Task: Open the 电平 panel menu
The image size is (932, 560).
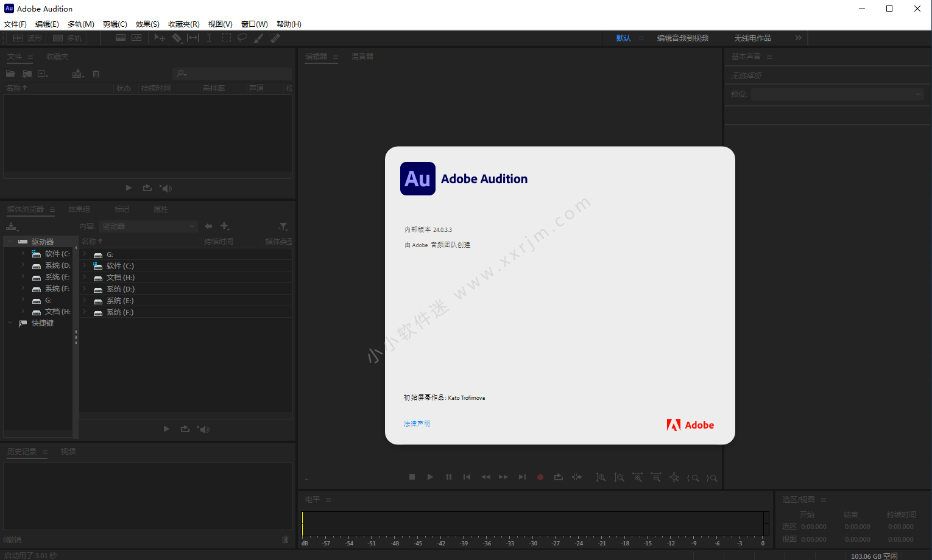Action: pos(328,500)
